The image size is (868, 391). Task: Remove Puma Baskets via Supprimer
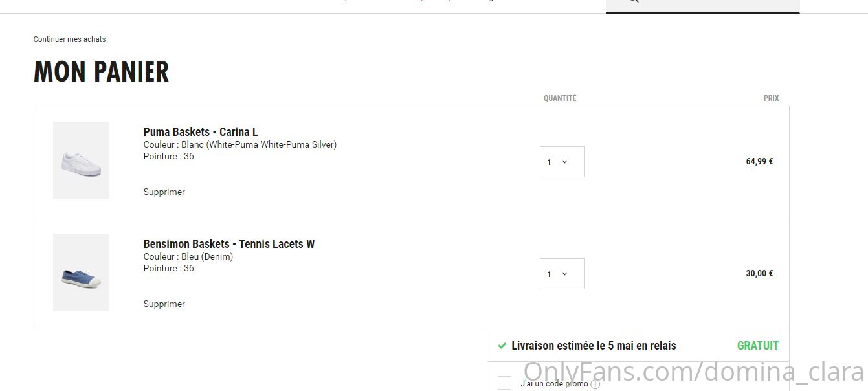point(164,192)
